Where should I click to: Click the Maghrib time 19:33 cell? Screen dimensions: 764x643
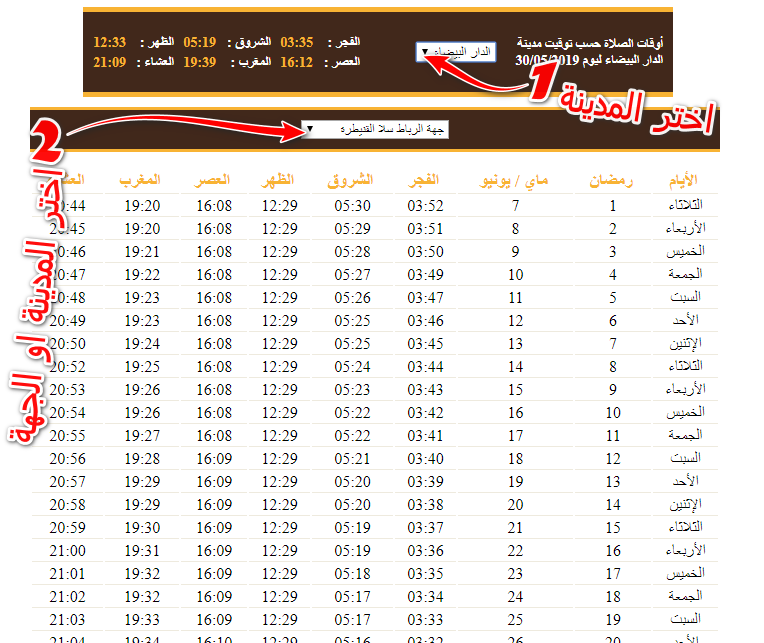click(142, 620)
